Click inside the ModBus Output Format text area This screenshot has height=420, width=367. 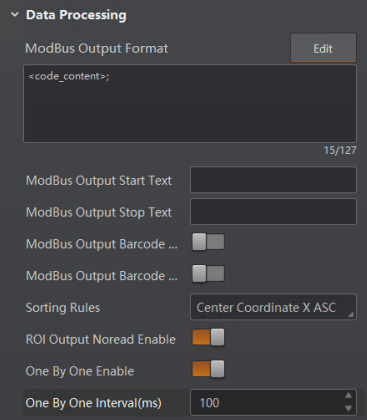coord(190,104)
